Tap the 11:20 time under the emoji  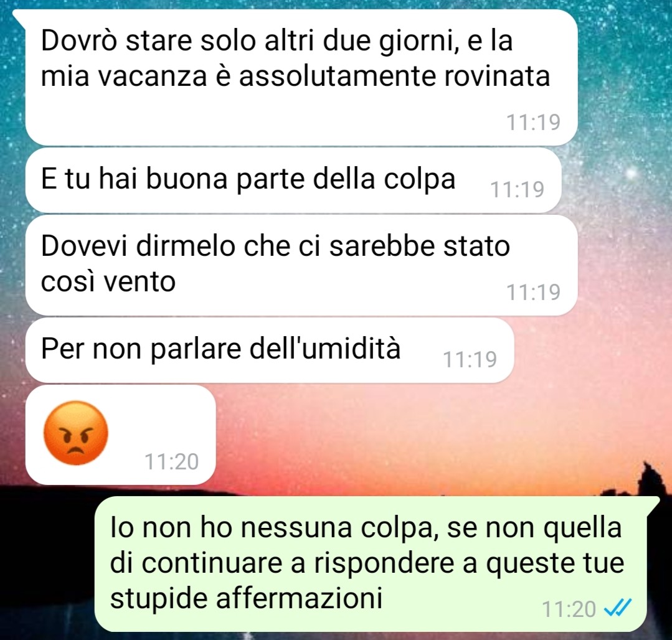point(171,461)
